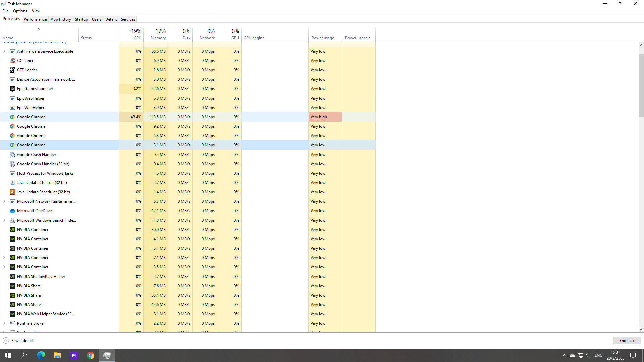The height and width of the screenshot is (362, 644).
Task: Open the Options menu
Action: pyautogui.click(x=20, y=11)
